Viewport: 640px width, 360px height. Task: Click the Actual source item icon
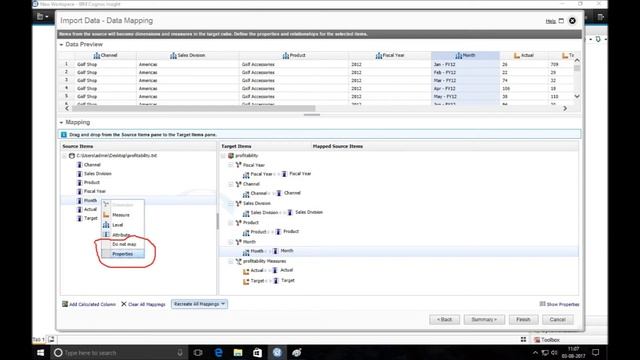80,209
